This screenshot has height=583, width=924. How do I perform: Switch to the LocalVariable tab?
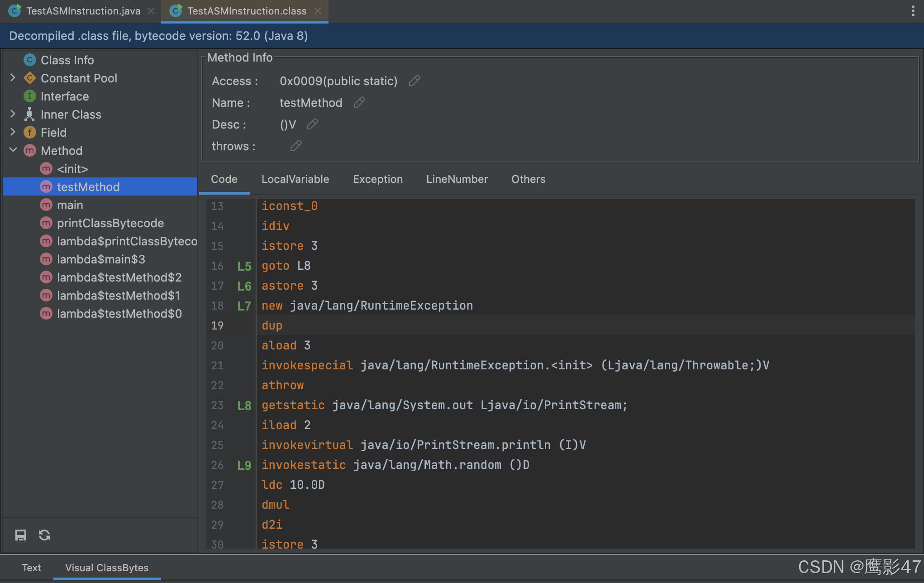point(295,179)
